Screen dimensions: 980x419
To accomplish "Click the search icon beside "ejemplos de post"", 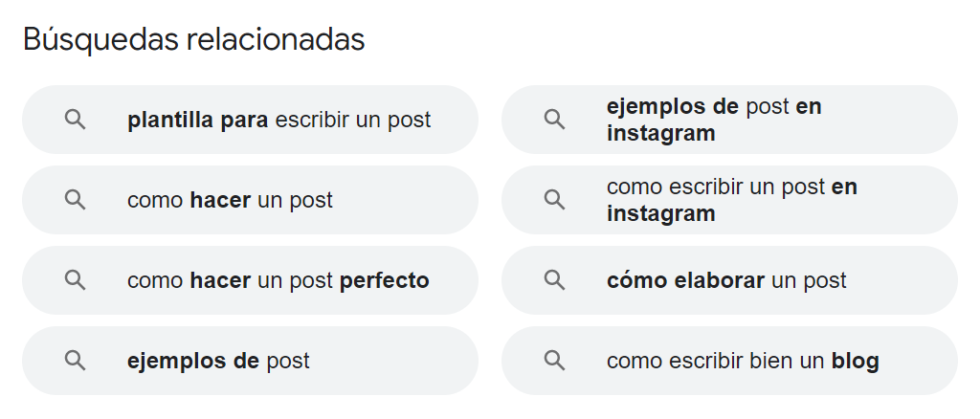I will (75, 361).
